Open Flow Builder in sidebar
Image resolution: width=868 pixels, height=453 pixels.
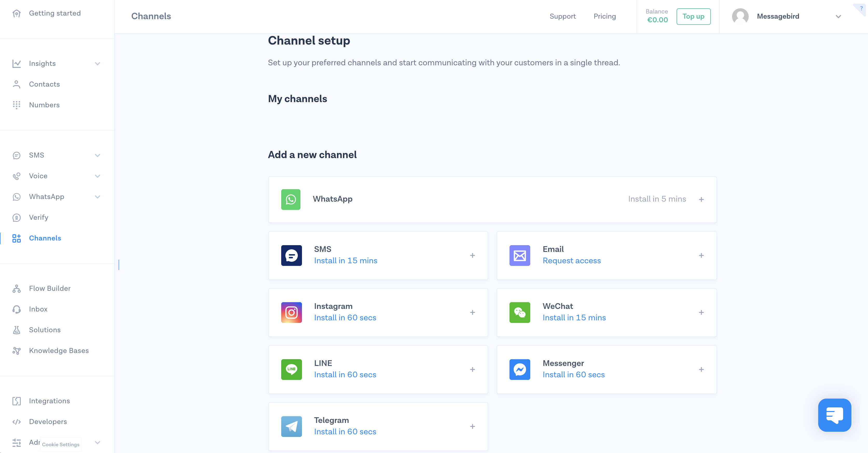pos(50,288)
